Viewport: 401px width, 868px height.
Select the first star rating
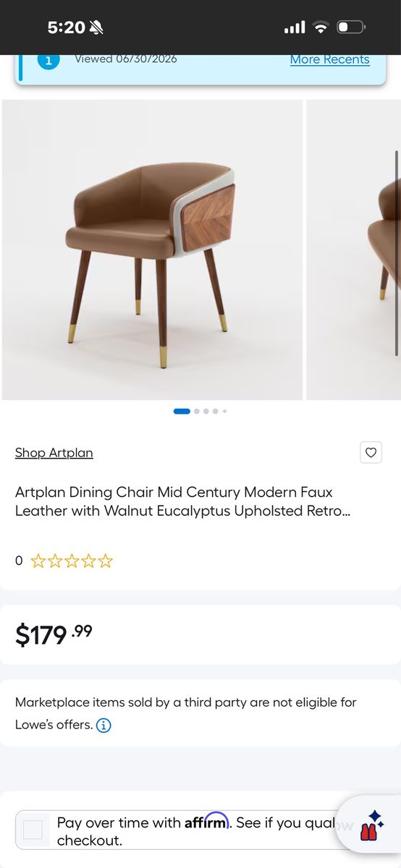click(38, 561)
